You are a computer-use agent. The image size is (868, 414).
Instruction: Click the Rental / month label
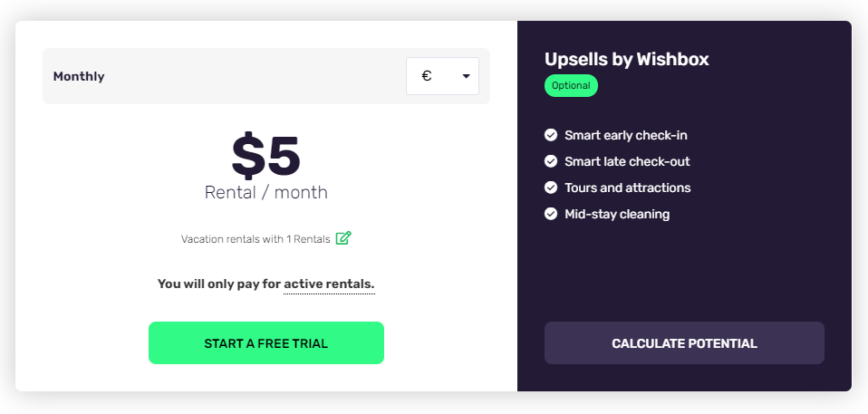265,193
